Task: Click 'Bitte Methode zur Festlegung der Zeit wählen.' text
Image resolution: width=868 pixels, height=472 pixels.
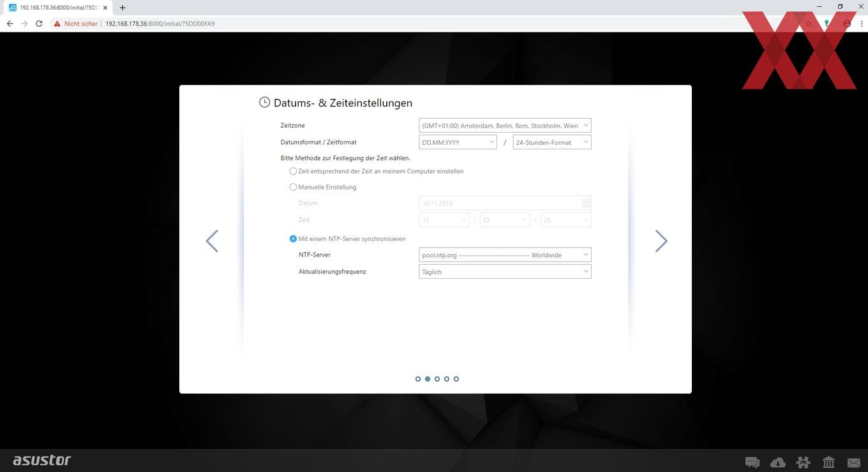Action: click(345, 158)
